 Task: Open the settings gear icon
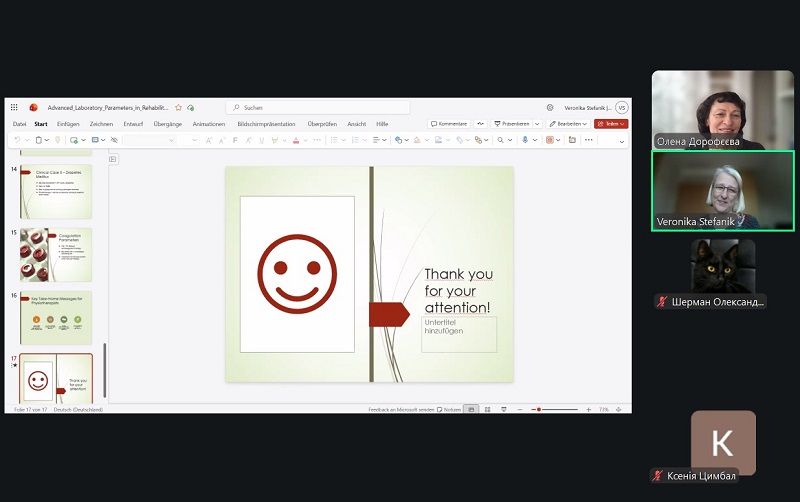tap(550, 107)
